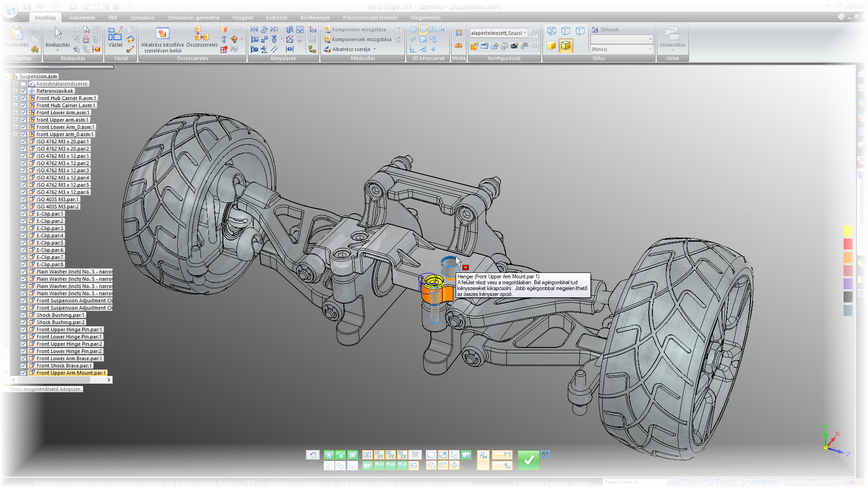Click the mirror components icon in Minta
This screenshot has width=868, height=488.
pyautogui.click(x=459, y=46)
